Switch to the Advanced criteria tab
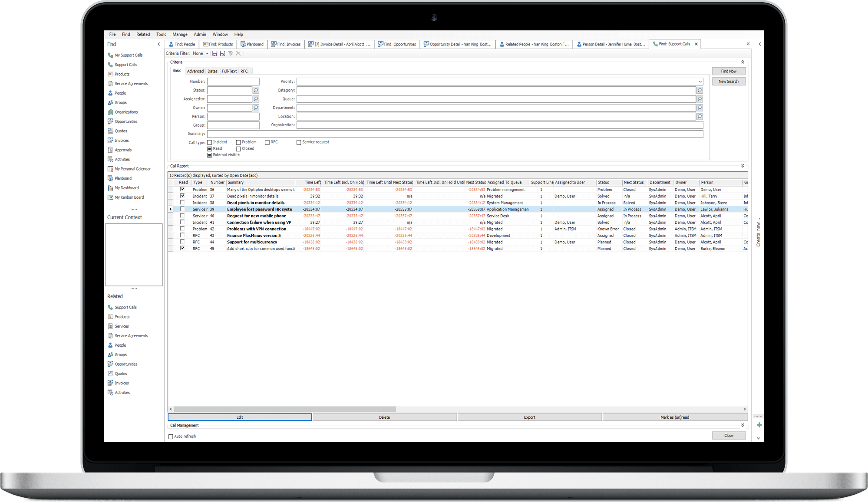The width and height of the screenshot is (868, 502). (x=195, y=71)
